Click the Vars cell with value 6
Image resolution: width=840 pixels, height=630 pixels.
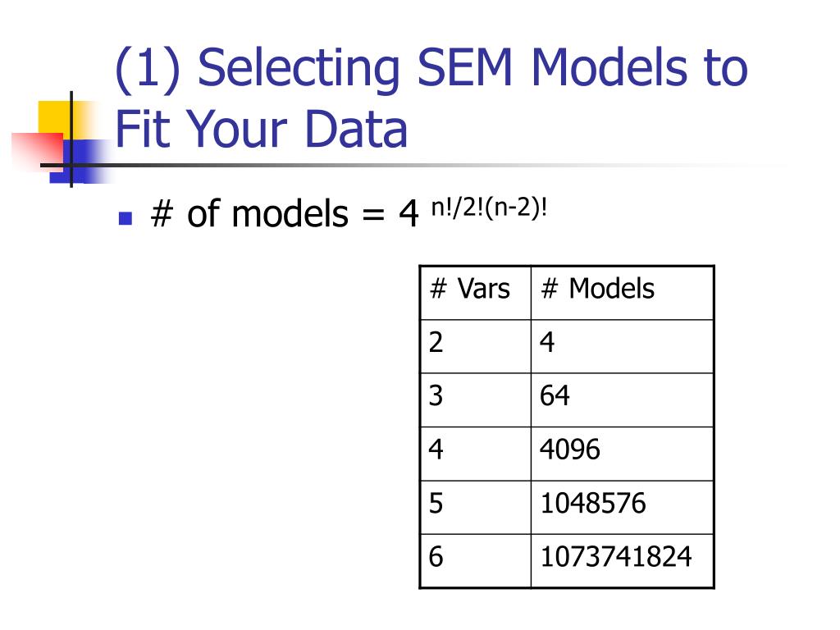click(x=475, y=560)
